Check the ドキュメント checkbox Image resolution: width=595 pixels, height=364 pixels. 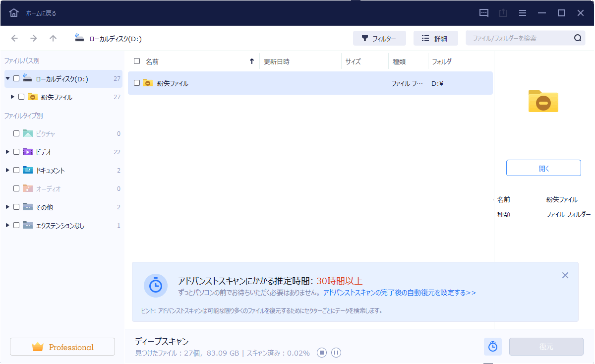(x=16, y=170)
